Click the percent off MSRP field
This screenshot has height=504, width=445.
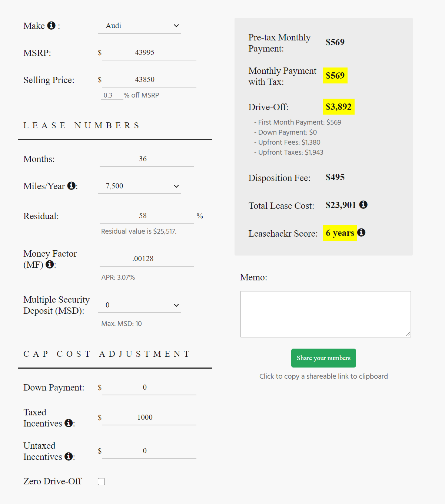(112, 95)
